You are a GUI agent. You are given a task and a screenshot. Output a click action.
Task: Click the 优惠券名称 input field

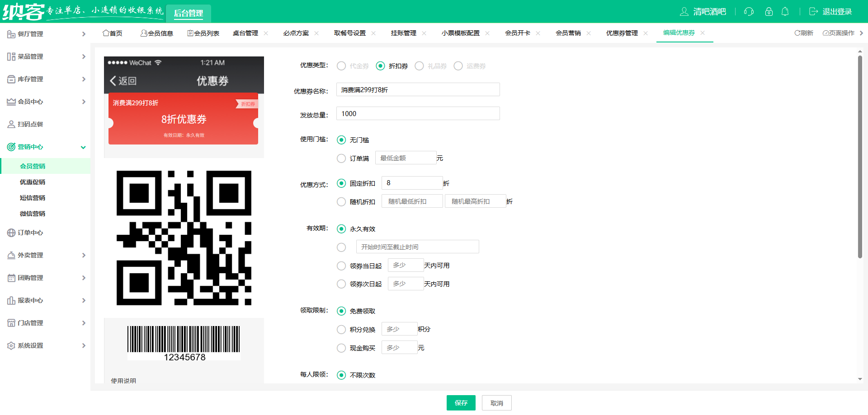coord(418,89)
